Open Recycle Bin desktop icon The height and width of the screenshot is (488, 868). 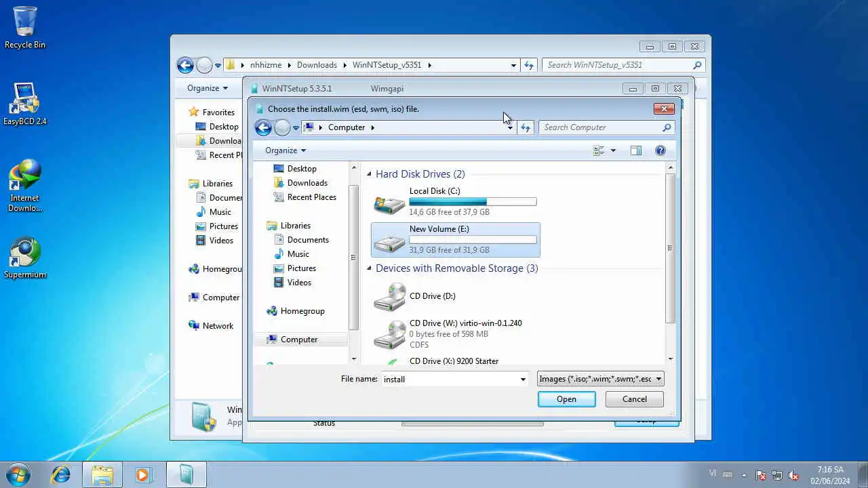pos(25,27)
